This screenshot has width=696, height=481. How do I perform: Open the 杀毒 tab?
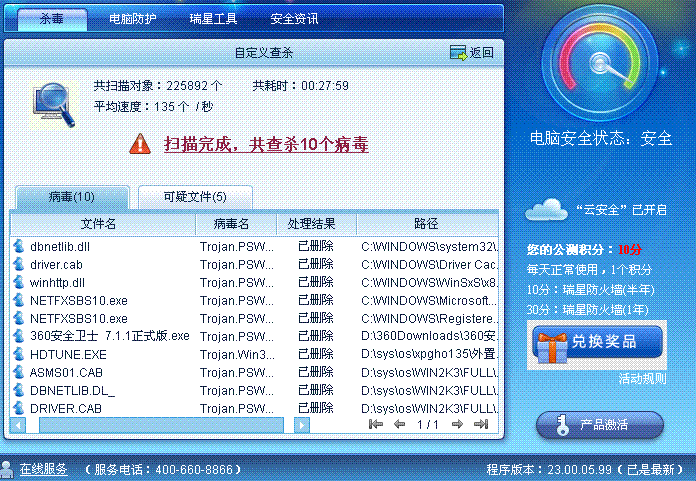click(x=52, y=19)
